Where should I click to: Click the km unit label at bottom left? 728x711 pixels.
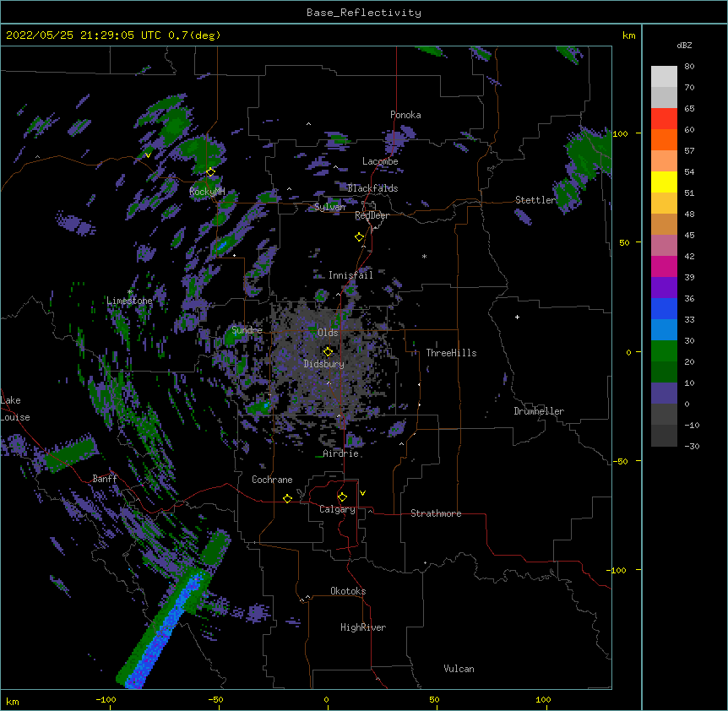coord(13,702)
